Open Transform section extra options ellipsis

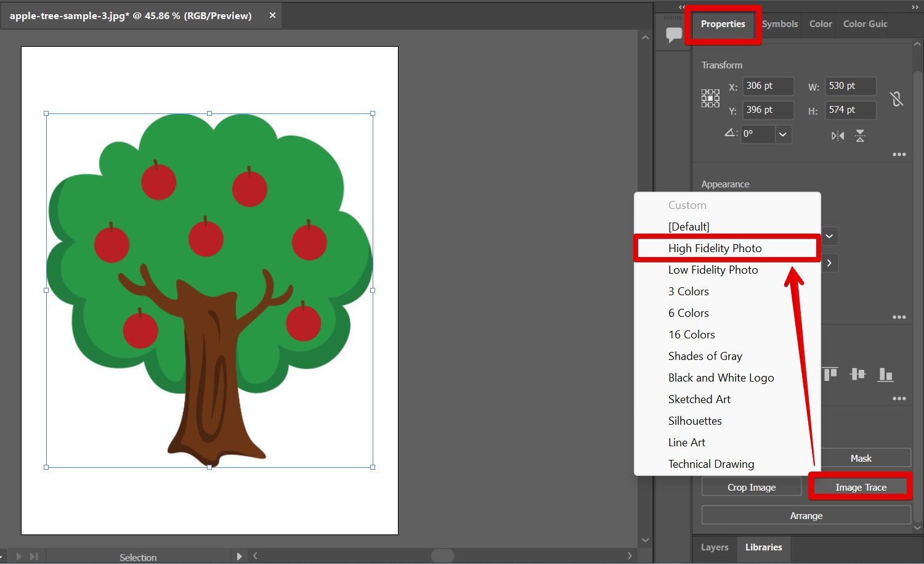[899, 154]
